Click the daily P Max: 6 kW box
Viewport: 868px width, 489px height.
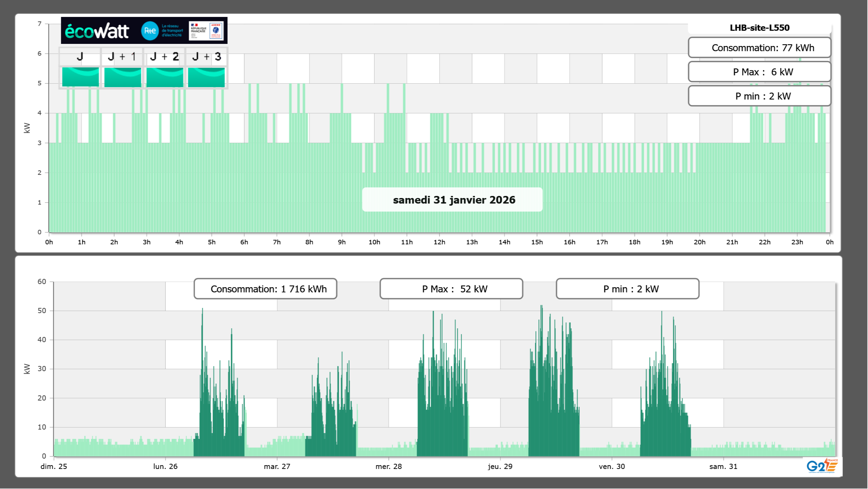[x=759, y=72]
